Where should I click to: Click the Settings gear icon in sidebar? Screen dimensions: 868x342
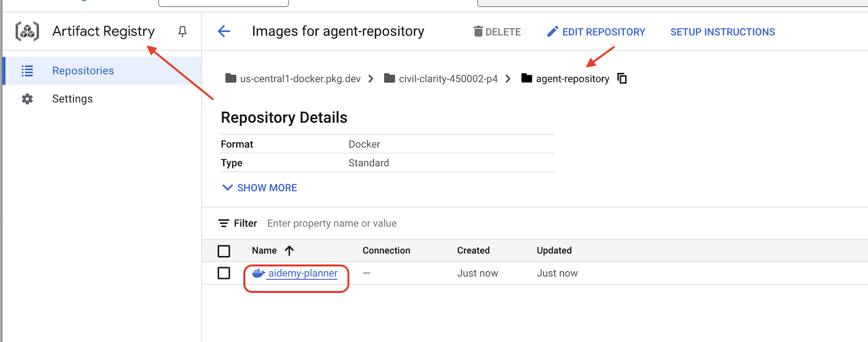(x=27, y=99)
